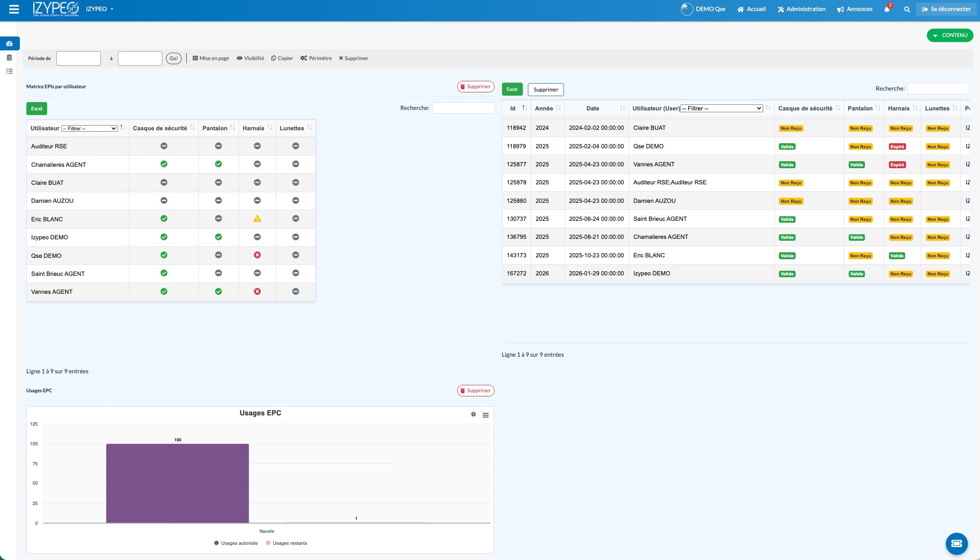Expand the IZYPEO header dropdown
The image size is (980, 560).
click(x=99, y=9)
